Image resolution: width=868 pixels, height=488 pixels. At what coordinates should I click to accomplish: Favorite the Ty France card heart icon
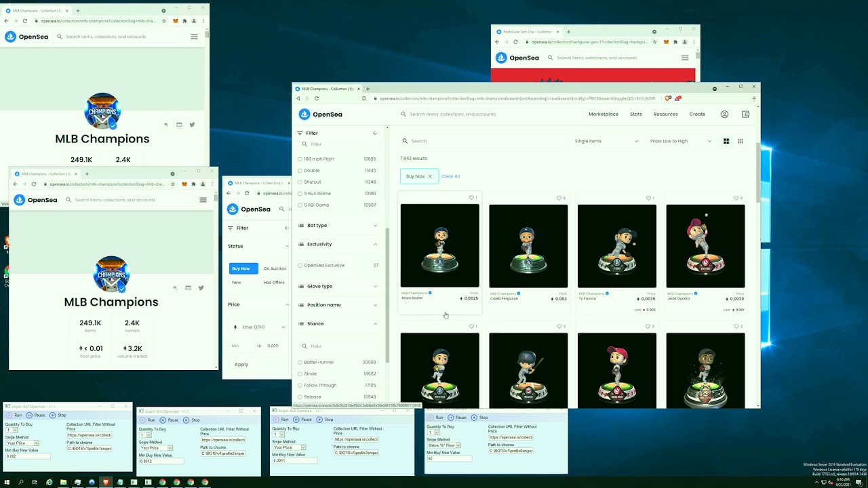tap(648, 198)
